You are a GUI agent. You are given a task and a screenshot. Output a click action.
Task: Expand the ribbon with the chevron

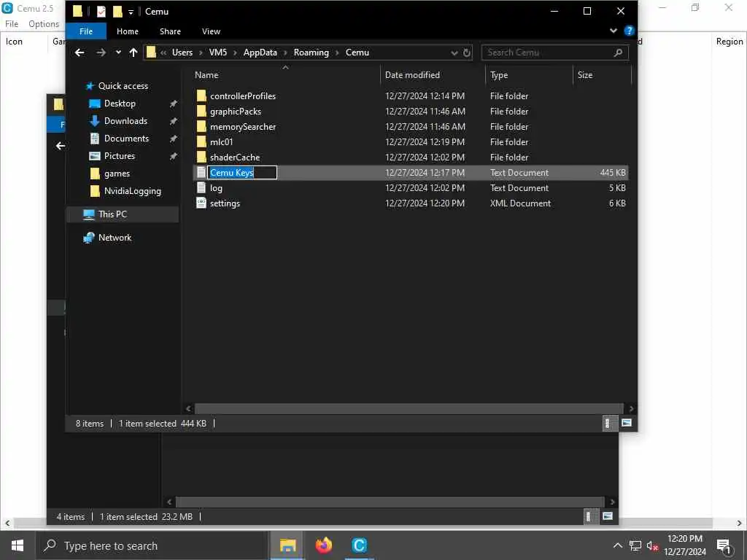point(613,31)
